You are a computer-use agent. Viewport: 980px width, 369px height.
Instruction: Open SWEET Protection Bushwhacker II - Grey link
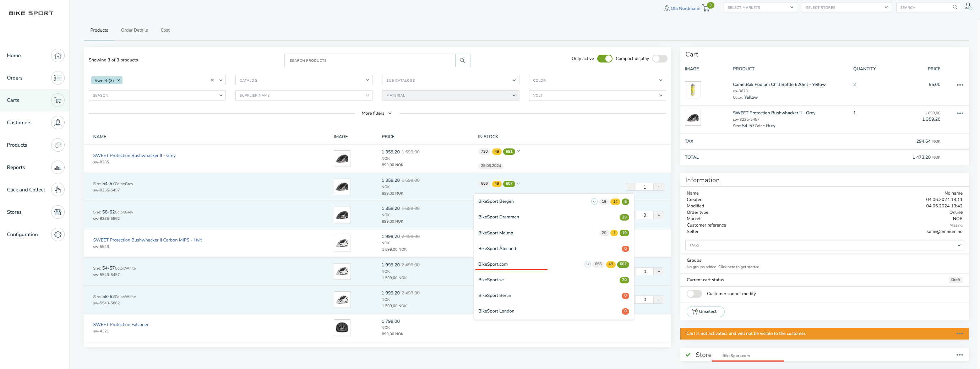134,156
